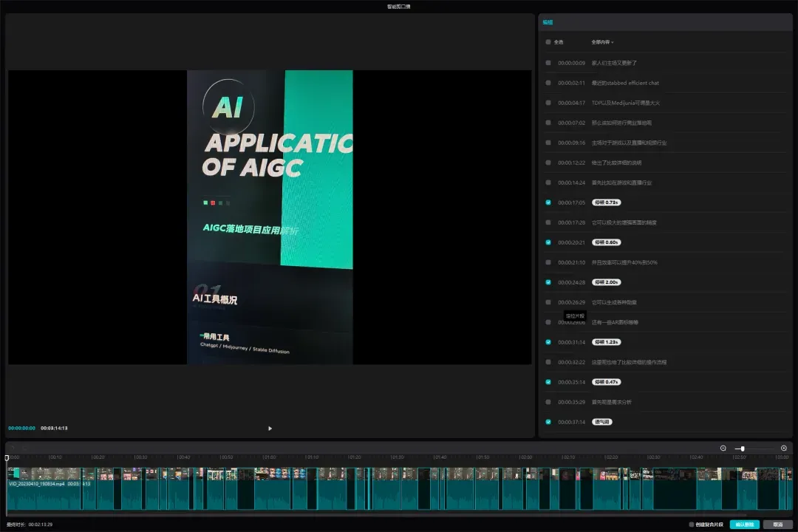
Task: Click the undo arrow above timeline
Action: point(13,448)
